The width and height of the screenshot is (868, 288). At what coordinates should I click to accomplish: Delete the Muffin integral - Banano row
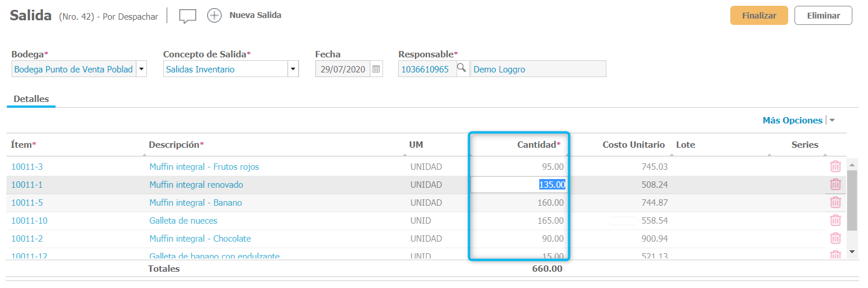click(x=836, y=203)
